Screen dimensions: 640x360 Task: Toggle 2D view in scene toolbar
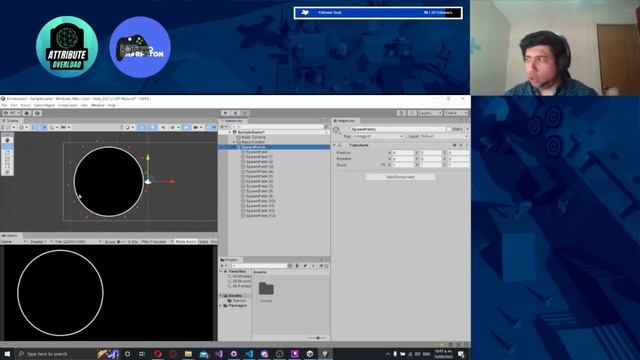(x=142, y=127)
